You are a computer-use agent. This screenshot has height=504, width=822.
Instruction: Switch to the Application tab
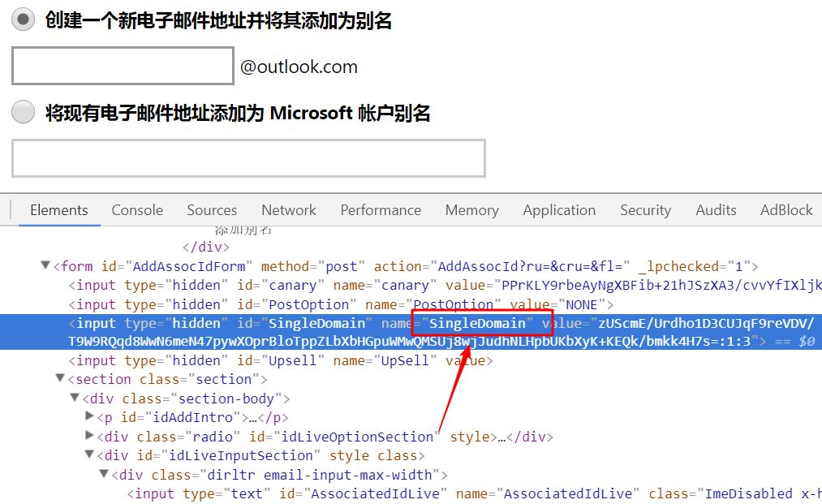coord(559,210)
